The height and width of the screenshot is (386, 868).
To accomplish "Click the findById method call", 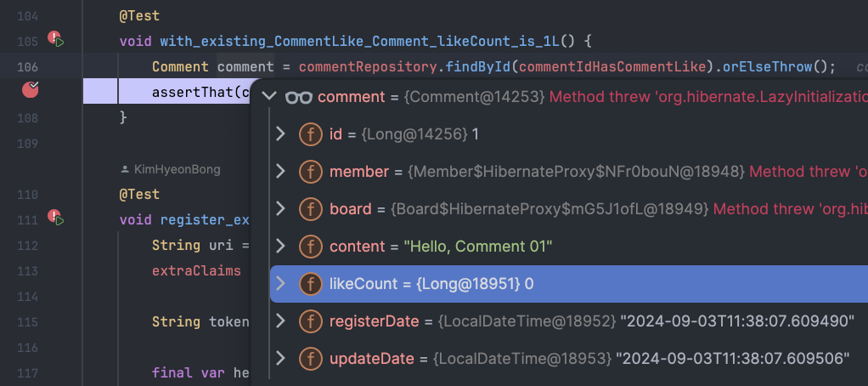I will pyautogui.click(x=478, y=67).
